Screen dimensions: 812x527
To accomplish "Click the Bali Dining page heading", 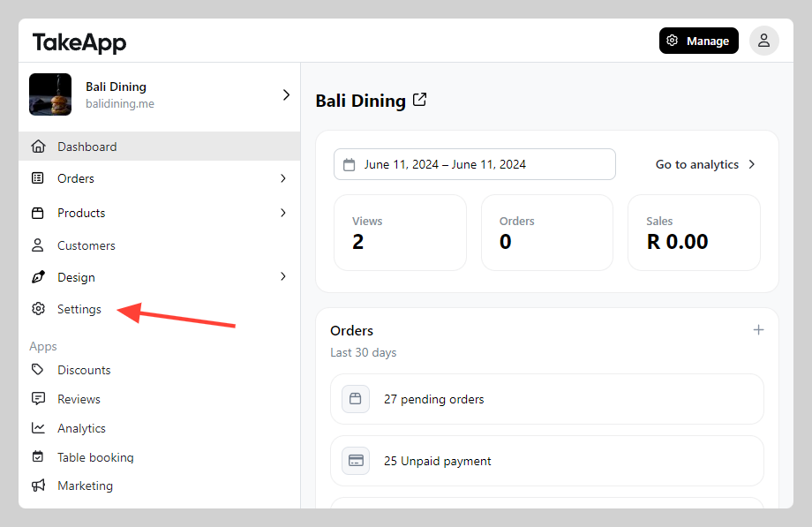I will 360,100.
